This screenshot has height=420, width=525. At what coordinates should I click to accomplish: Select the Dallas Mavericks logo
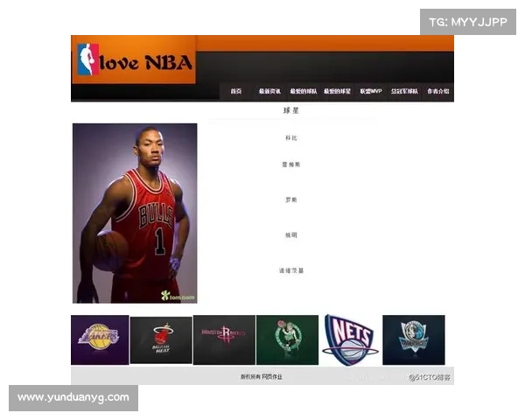[x=413, y=339]
